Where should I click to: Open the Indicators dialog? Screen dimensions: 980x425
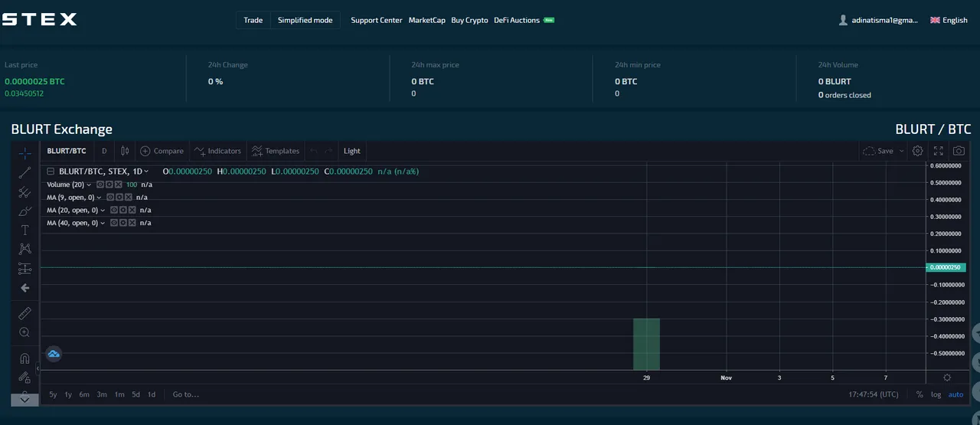pyautogui.click(x=217, y=151)
